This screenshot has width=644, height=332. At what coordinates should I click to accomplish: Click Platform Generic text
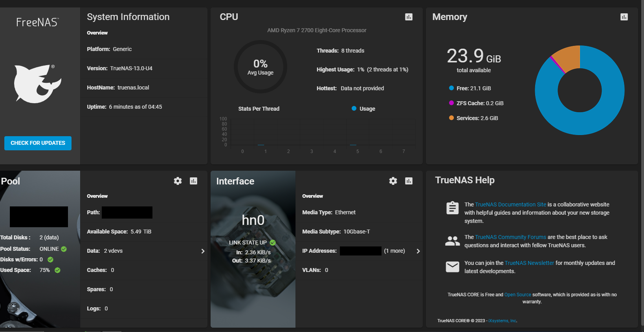click(109, 49)
